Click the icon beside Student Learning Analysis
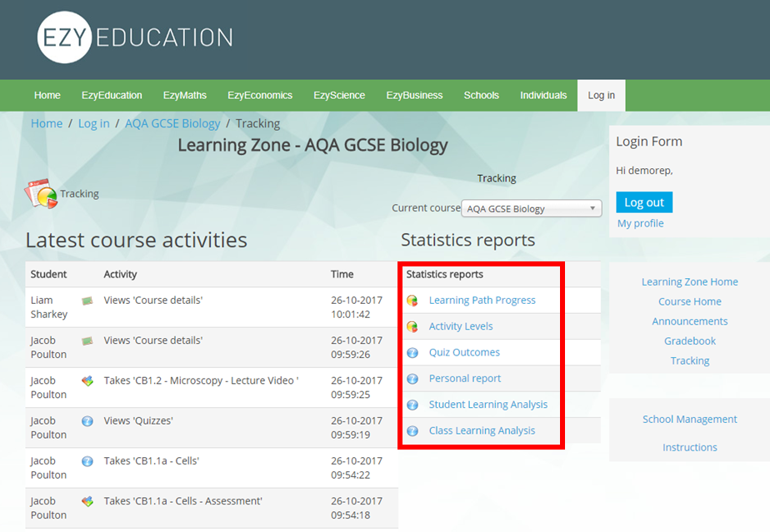Screen dimensions: 770x532 coord(412,405)
